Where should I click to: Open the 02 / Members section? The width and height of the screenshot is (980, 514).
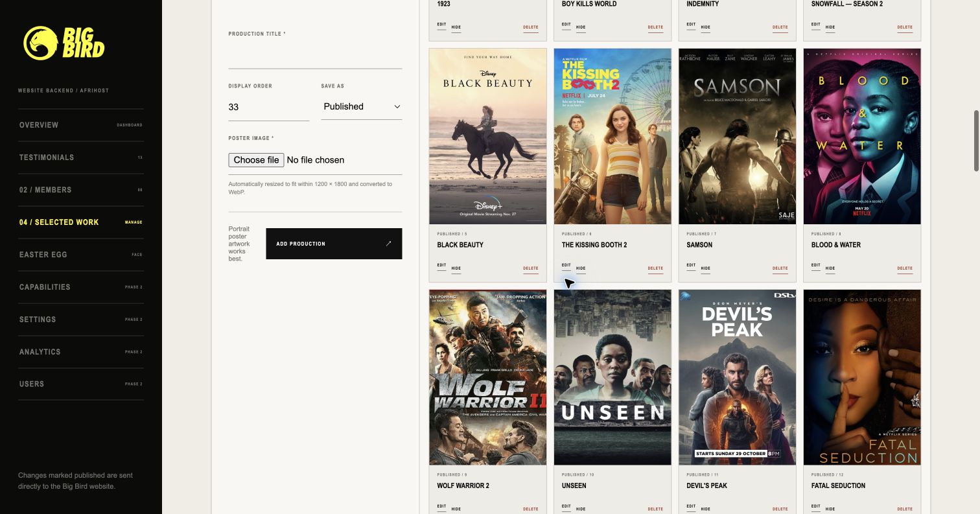(81, 190)
